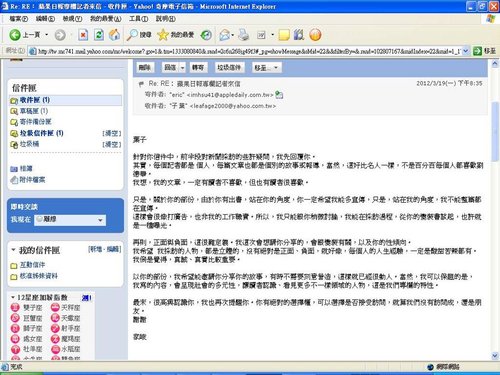Open the 魔羯座 zodiac icon

point(55,339)
